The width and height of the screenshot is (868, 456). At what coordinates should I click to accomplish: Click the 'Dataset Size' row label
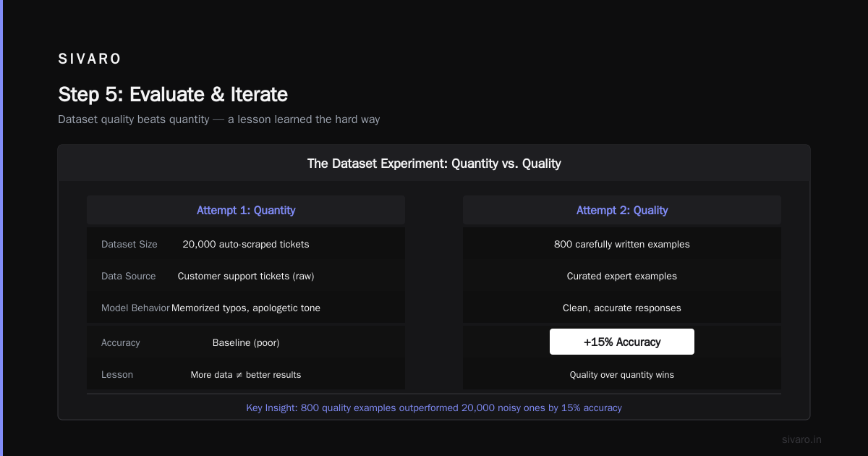point(129,245)
